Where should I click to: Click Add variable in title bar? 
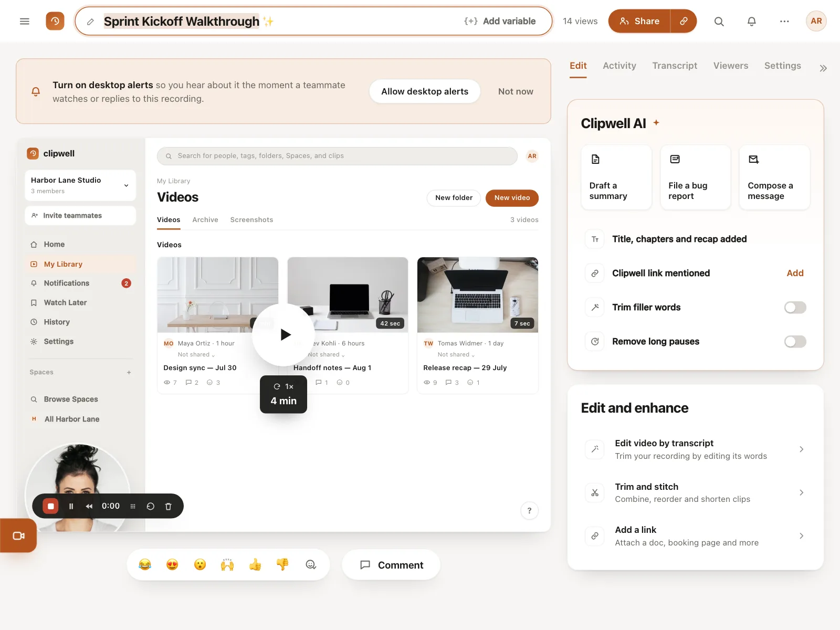(x=500, y=21)
